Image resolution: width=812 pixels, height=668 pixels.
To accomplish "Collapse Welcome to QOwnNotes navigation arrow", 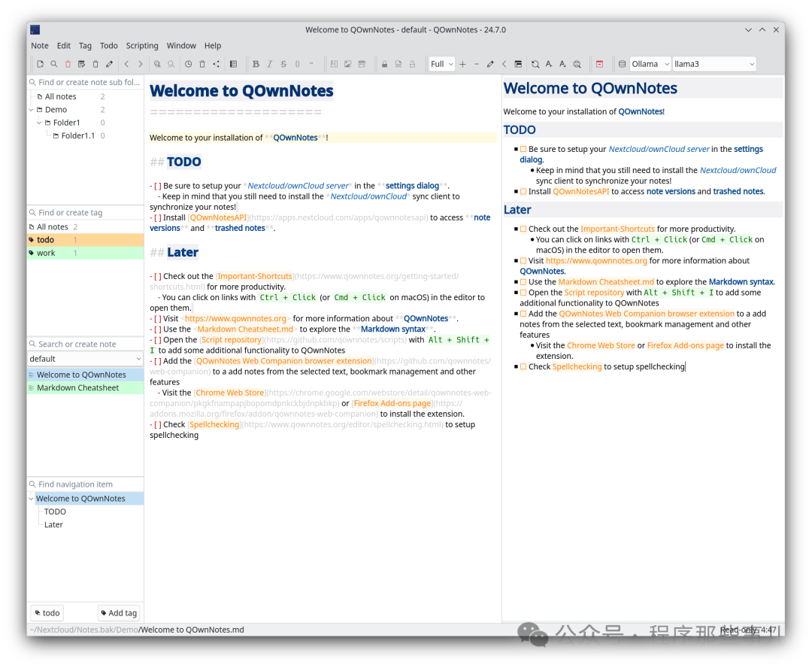I will click(31, 499).
